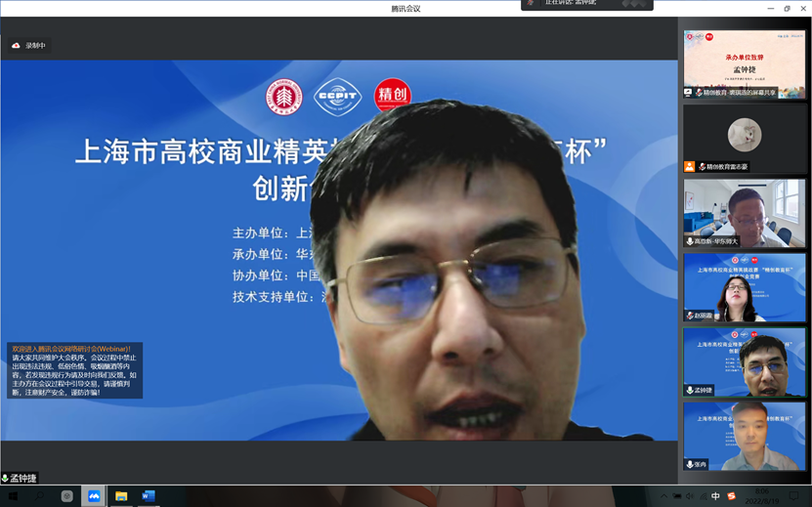Click the microphone icon on 张冉's thumbnail
This screenshot has width=812, height=507.
[x=690, y=465]
